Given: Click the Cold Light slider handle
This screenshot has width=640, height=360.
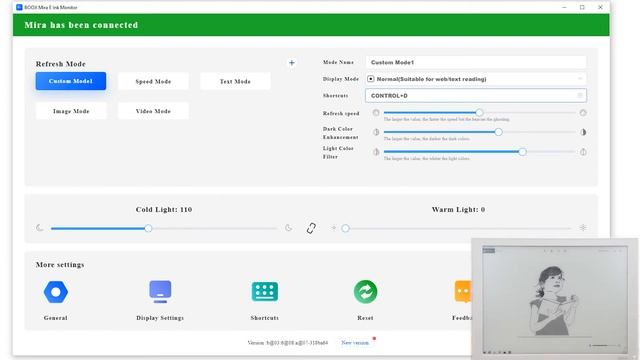Looking at the screenshot, I should click(x=149, y=228).
